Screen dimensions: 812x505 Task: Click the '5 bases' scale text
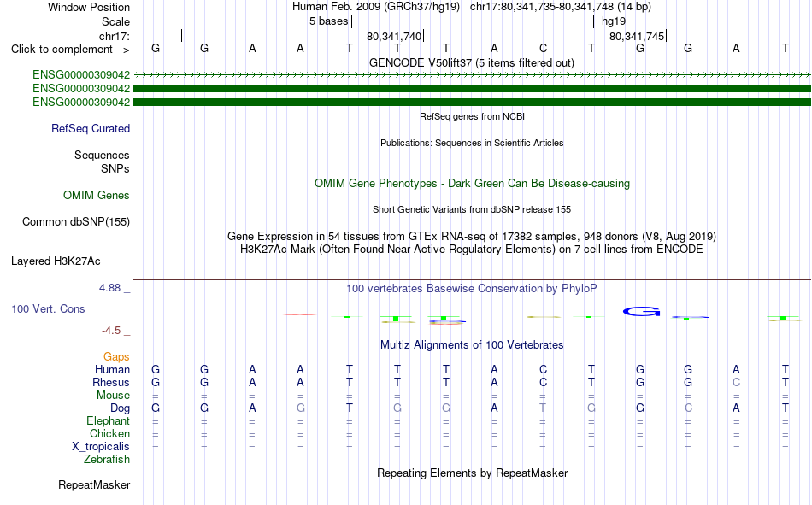328,21
